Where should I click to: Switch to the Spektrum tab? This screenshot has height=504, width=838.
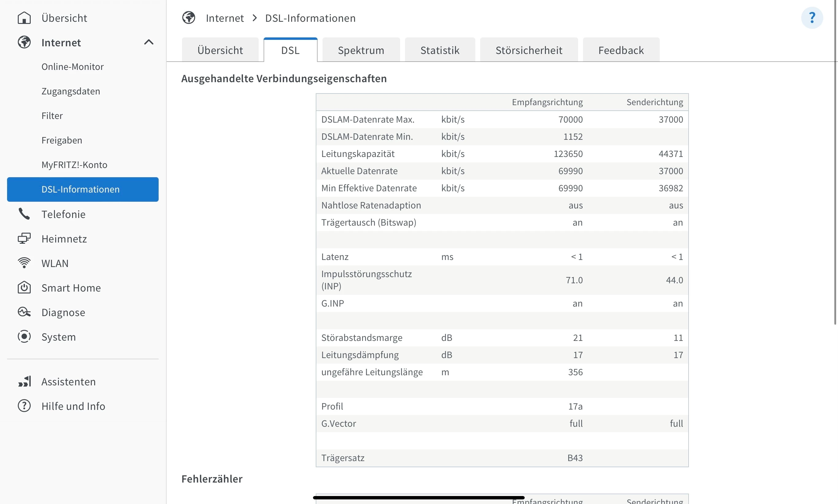click(361, 50)
